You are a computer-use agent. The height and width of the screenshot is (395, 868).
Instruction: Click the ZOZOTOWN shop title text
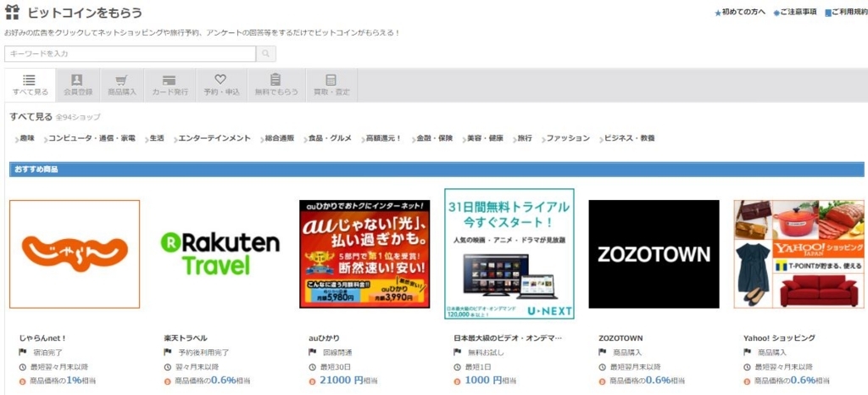(x=620, y=338)
